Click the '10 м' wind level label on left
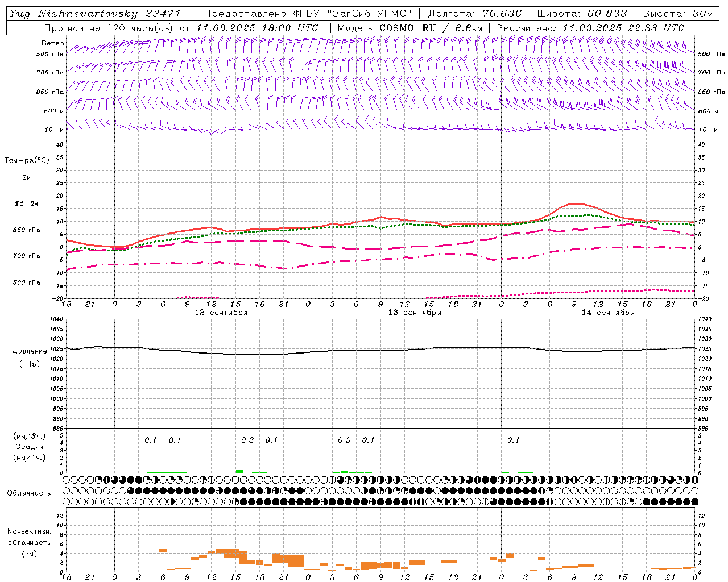This screenshot has width=728, height=582. [x=54, y=130]
